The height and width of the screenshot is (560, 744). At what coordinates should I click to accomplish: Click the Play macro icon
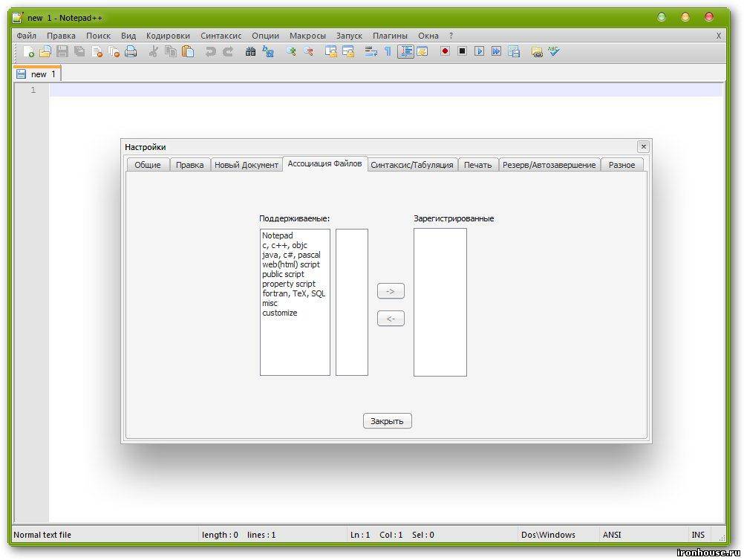[x=479, y=51]
